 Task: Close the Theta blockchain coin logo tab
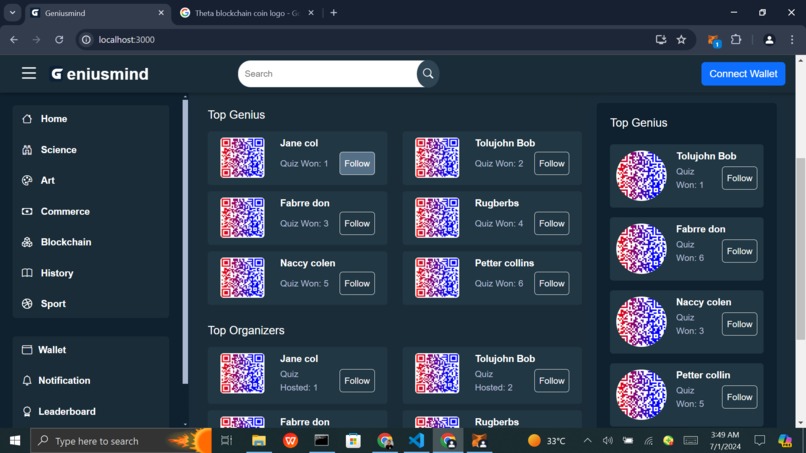(x=311, y=13)
